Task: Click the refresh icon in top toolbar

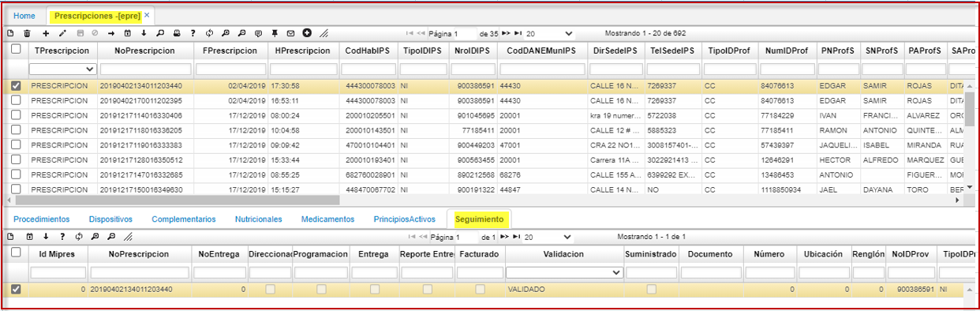Action: (209, 34)
